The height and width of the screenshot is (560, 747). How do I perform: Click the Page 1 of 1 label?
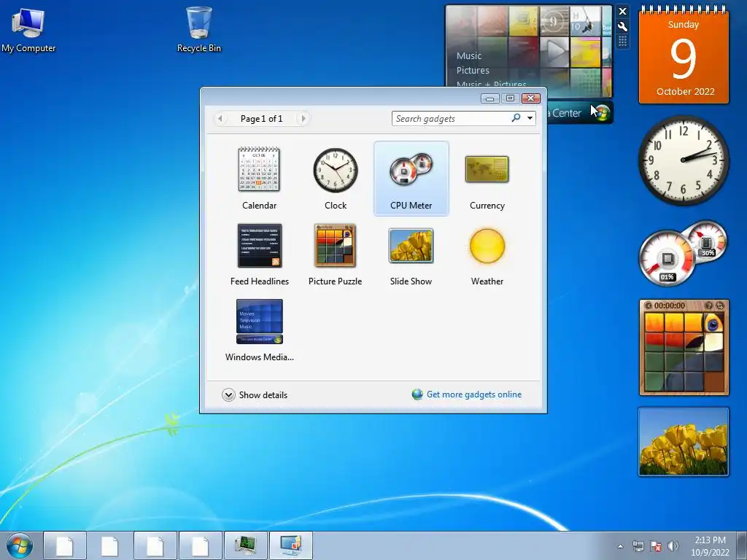coord(262,119)
